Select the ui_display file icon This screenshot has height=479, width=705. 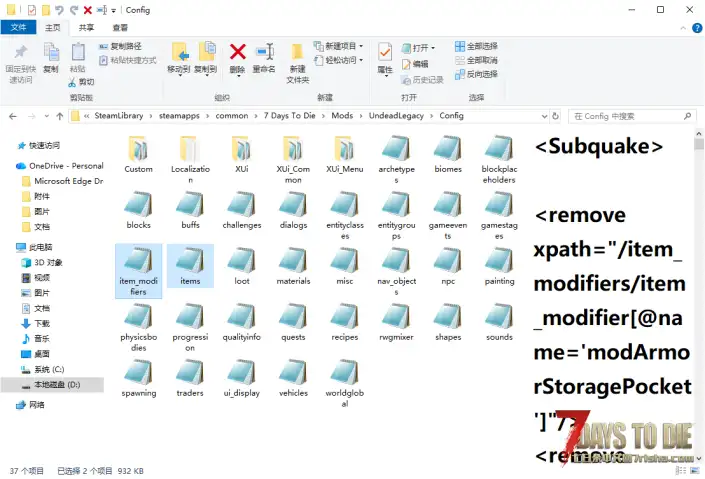click(x=241, y=372)
